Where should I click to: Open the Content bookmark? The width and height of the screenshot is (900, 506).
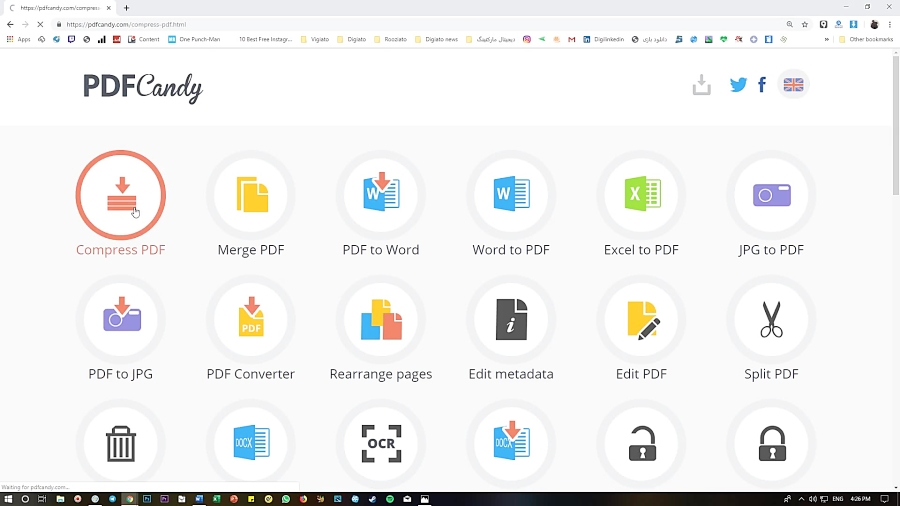pyautogui.click(x=143, y=40)
